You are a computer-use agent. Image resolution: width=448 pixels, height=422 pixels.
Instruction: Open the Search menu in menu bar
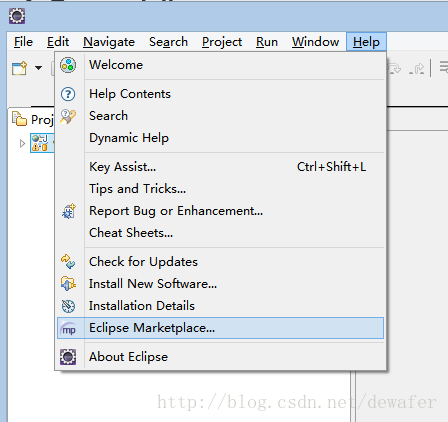(x=168, y=42)
